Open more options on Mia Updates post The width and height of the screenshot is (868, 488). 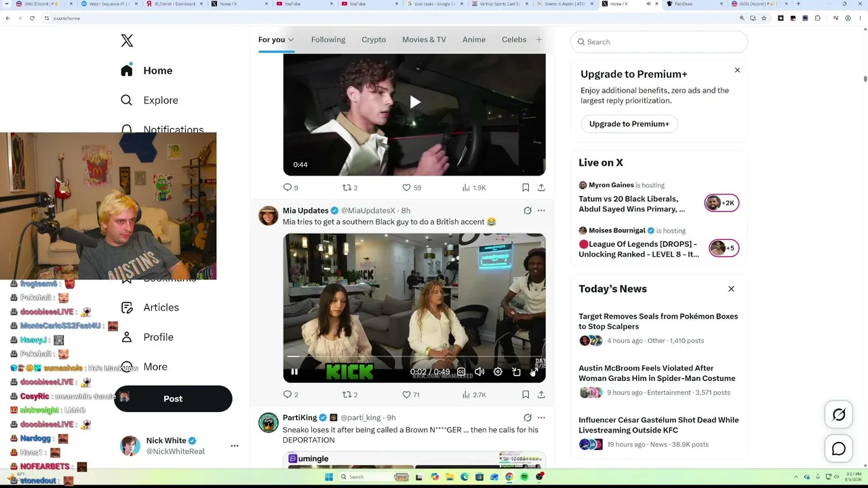(541, 211)
